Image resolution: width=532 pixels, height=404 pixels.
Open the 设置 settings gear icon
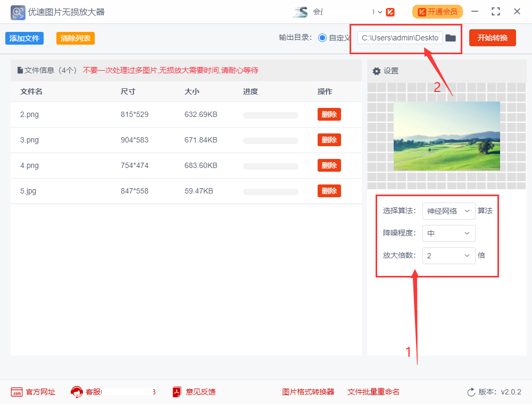click(x=377, y=71)
